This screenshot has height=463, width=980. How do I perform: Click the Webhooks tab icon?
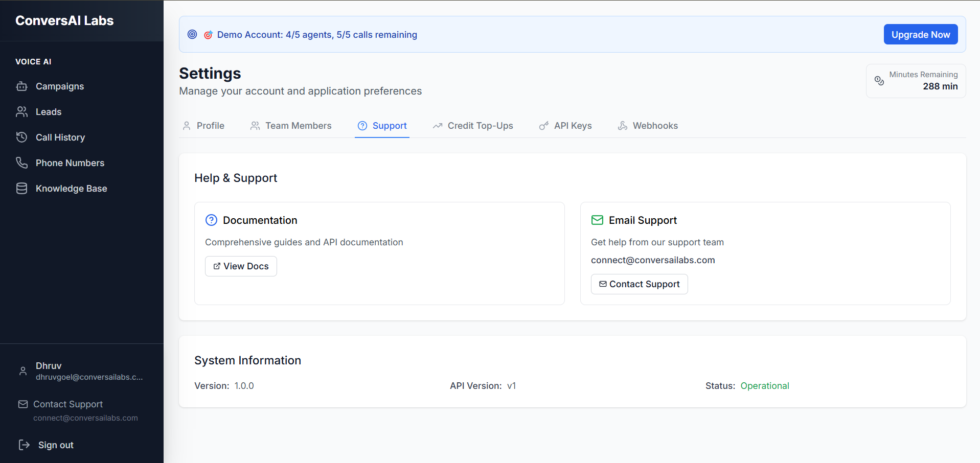pos(623,126)
